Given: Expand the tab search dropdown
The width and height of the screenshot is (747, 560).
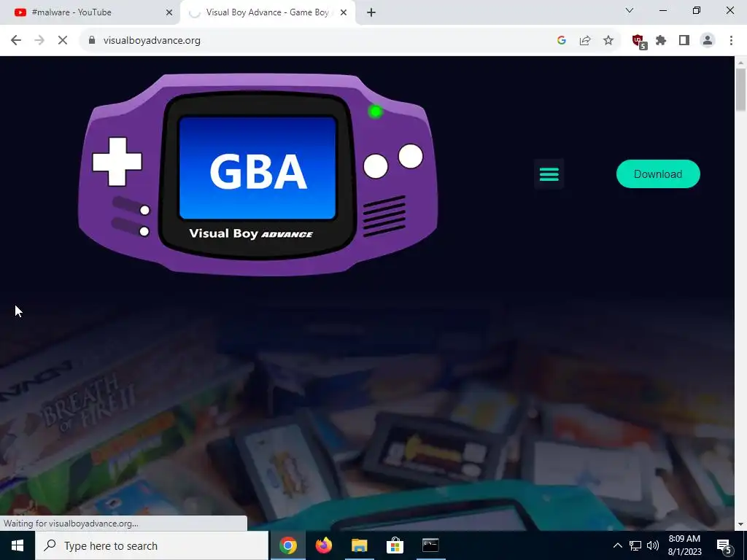Looking at the screenshot, I should (x=630, y=10).
